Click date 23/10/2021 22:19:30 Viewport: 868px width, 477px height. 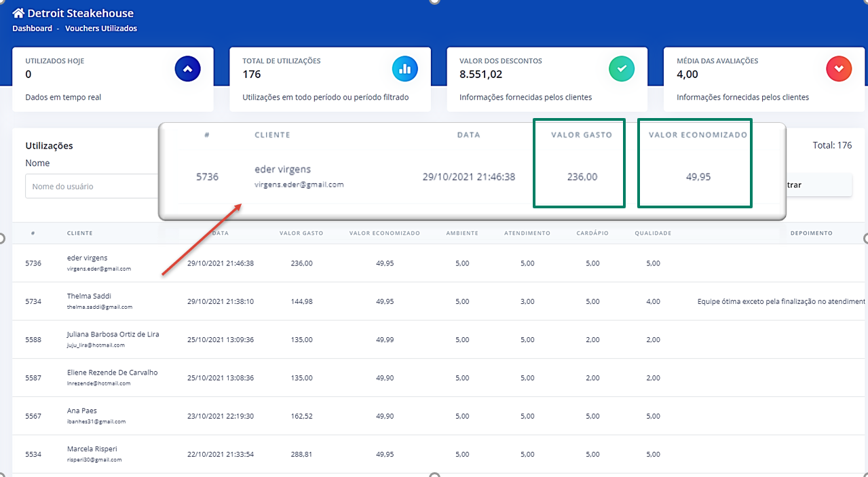click(x=221, y=417)
